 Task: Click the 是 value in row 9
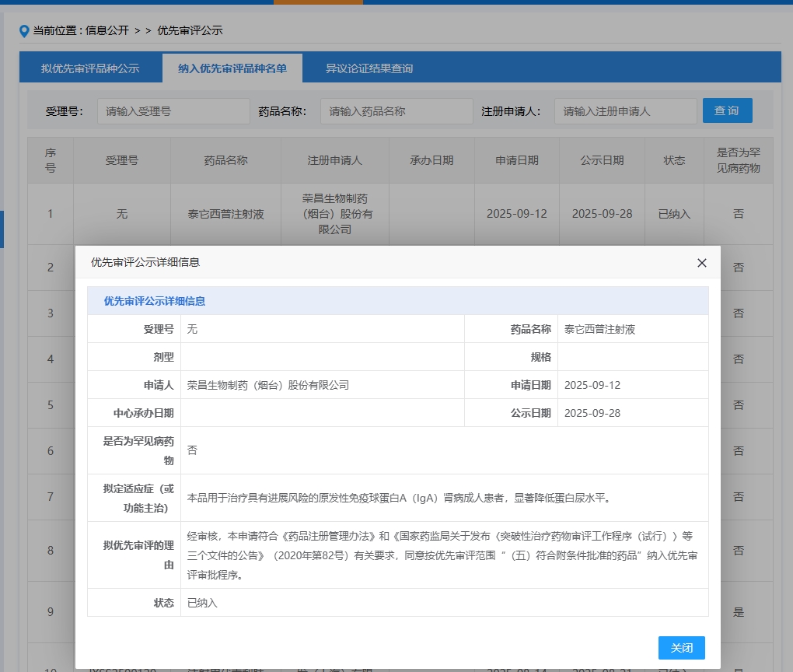click(739, 612)
